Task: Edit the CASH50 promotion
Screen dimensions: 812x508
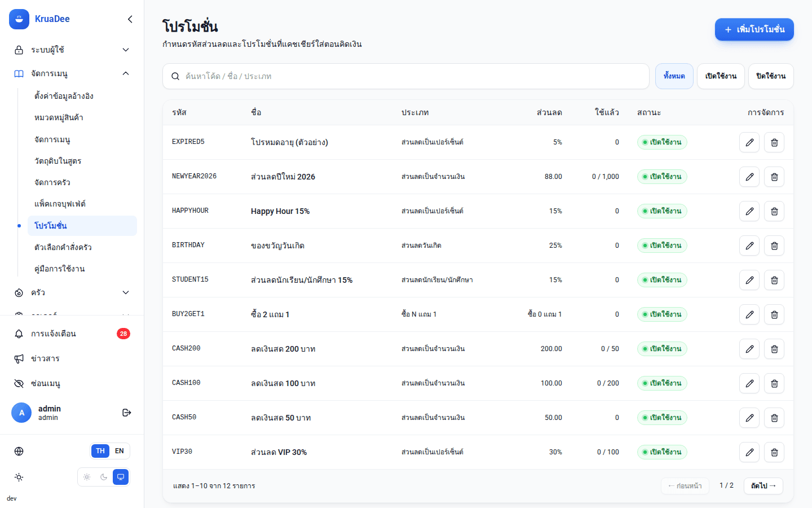Action: (749, 418)
